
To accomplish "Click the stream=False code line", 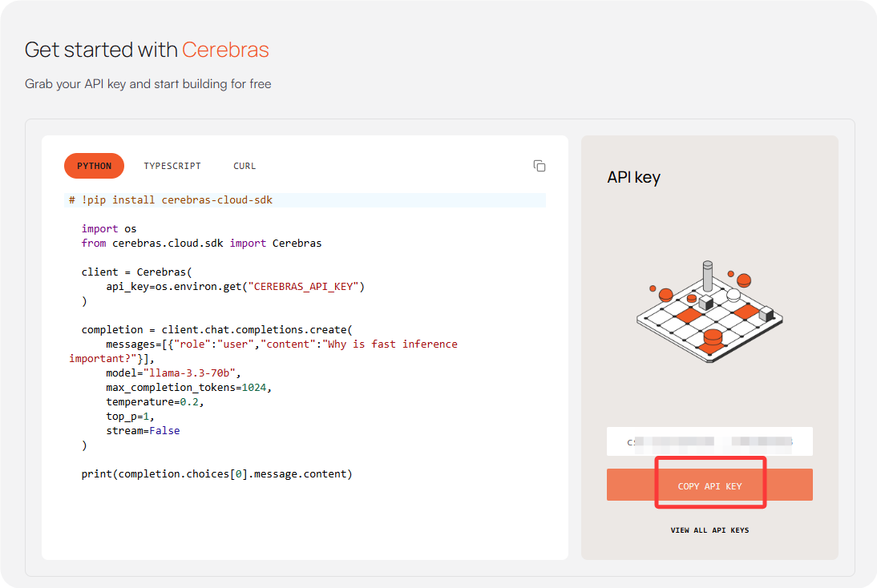I will pyautogui.click(x=143, y=430).
